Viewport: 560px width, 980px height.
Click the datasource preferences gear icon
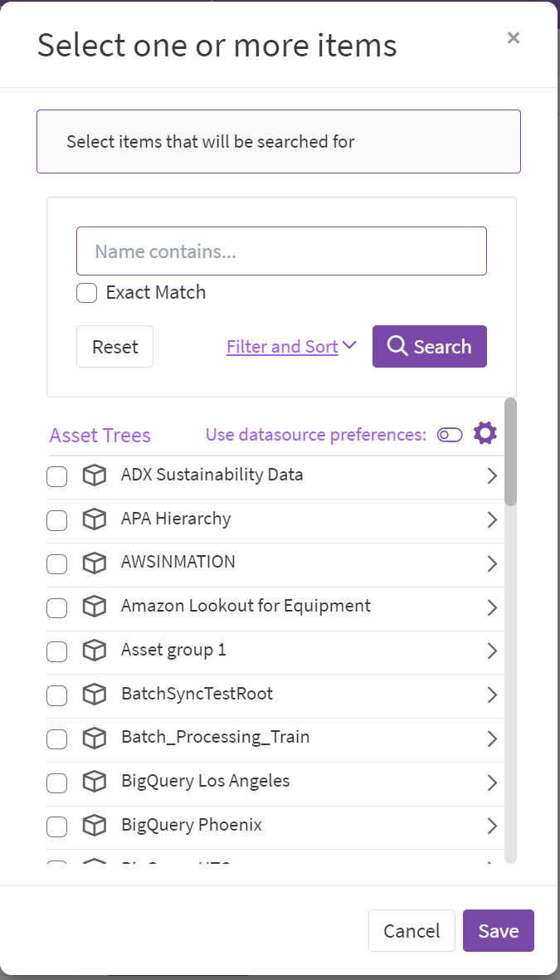pos(485,433)
